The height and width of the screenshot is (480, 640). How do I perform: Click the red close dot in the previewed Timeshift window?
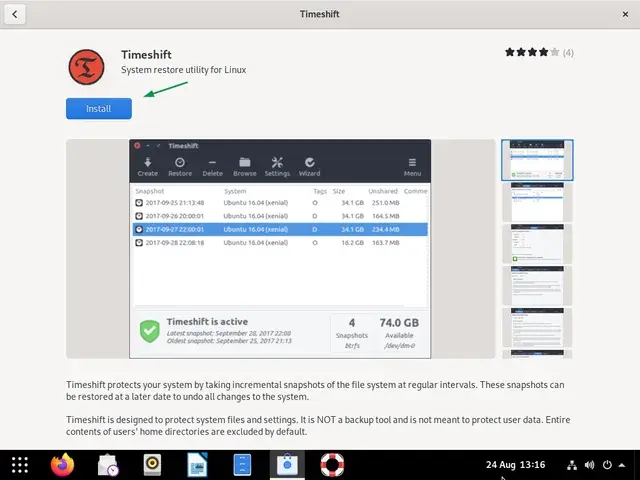click(137, 146)
